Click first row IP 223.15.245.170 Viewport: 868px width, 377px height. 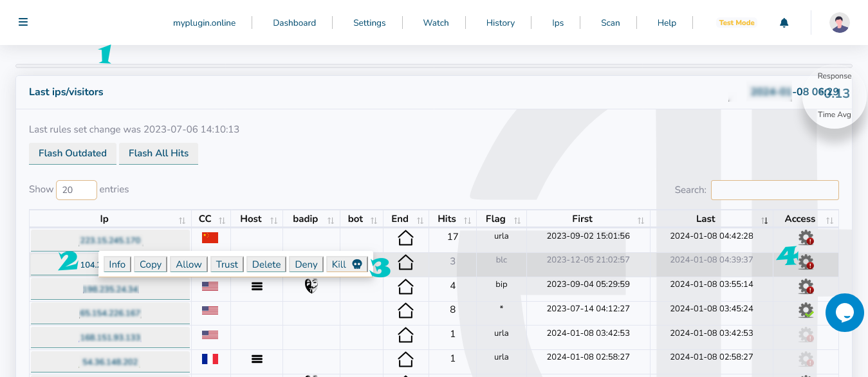click(110, 241)
